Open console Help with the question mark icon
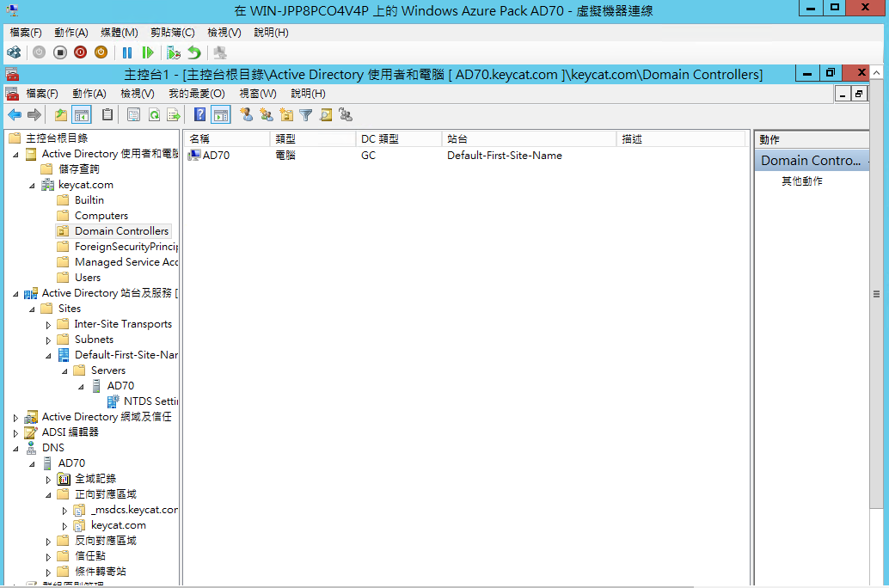 coord(199,115)
